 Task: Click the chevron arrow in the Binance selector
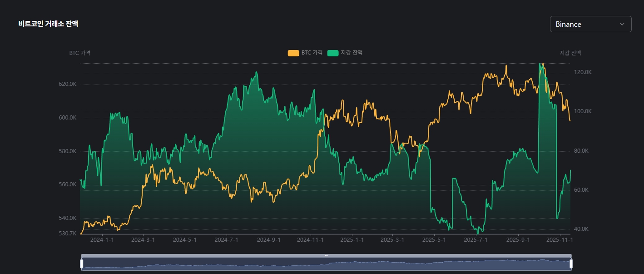[x=622, y=25]
